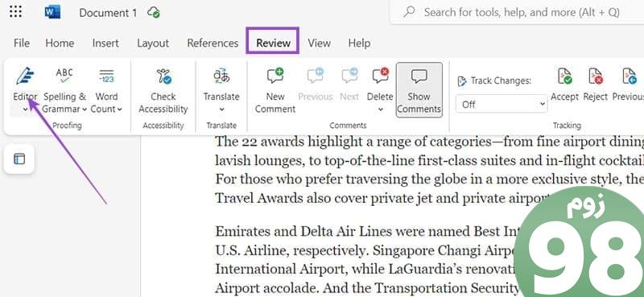Toggle Show Comments button
The width and height of the screenshot is (644, 297).
tap(419, 90)
